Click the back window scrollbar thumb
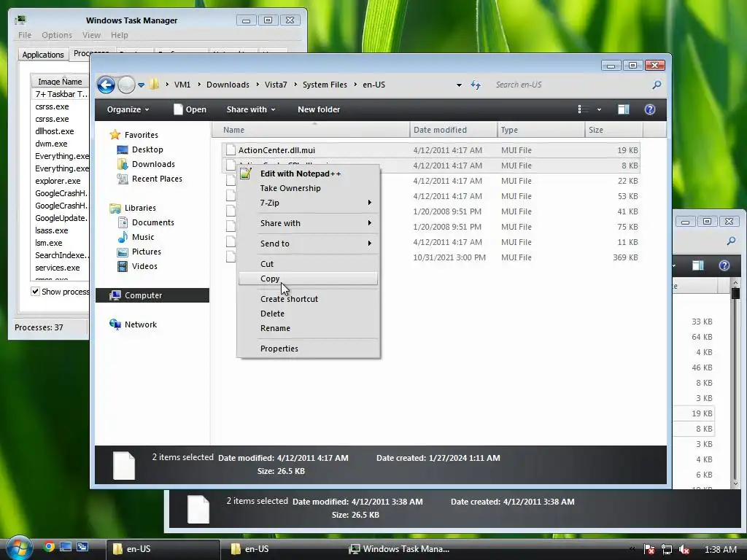This screenshot has height=560, width=747. 735,293
